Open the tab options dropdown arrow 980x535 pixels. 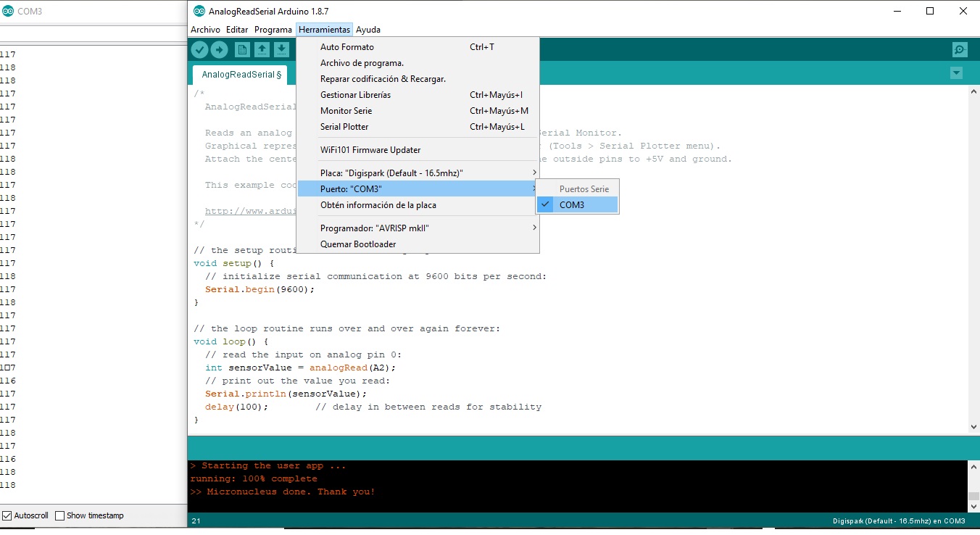pos(956,73)
